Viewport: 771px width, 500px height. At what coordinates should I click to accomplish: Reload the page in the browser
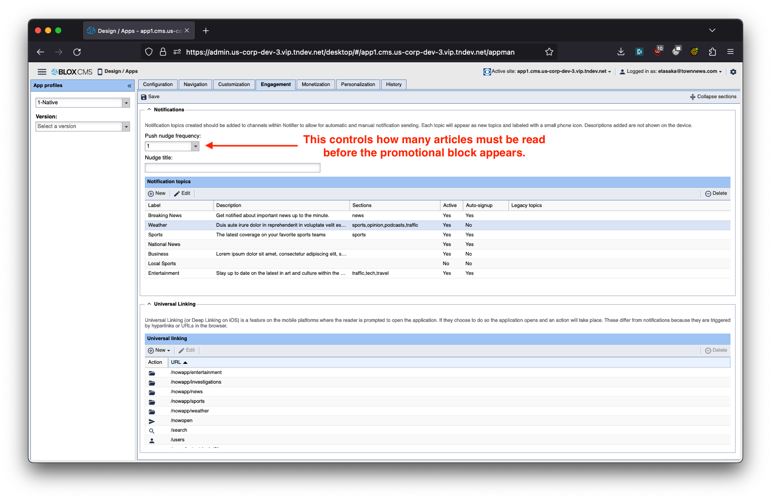click(x=77, y=52)
